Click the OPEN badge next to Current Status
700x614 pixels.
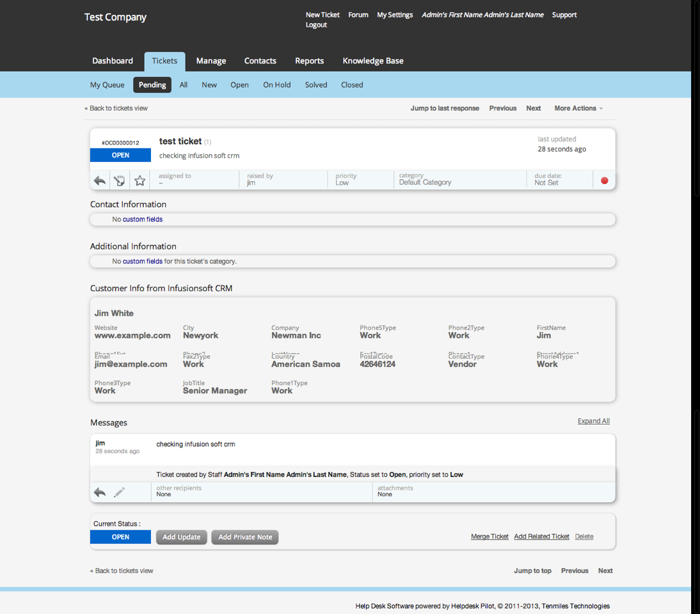coord(120,537)
